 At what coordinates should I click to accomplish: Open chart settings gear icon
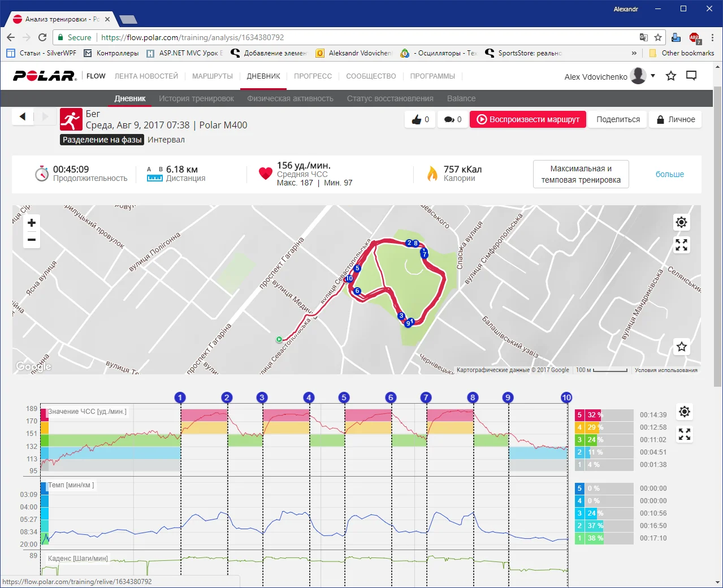point(684,412)
